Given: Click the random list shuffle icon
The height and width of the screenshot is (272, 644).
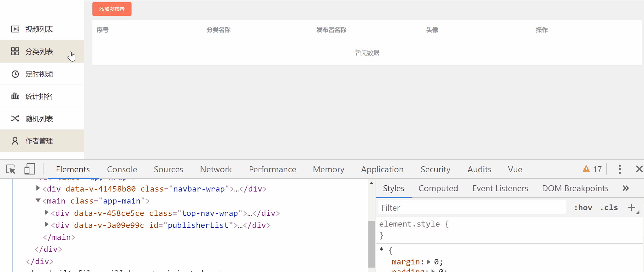Looking at the screenshot, I should [x=15, y=119].
